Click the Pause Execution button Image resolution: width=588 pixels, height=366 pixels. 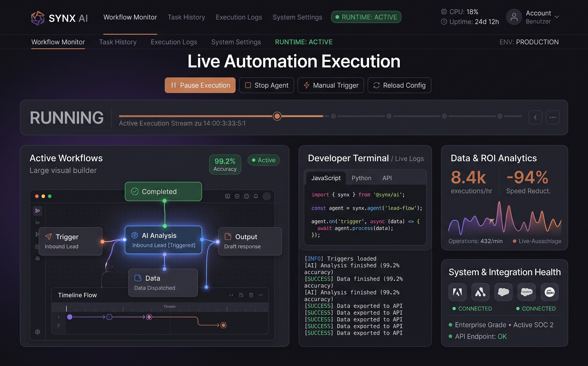click(200, 85)
